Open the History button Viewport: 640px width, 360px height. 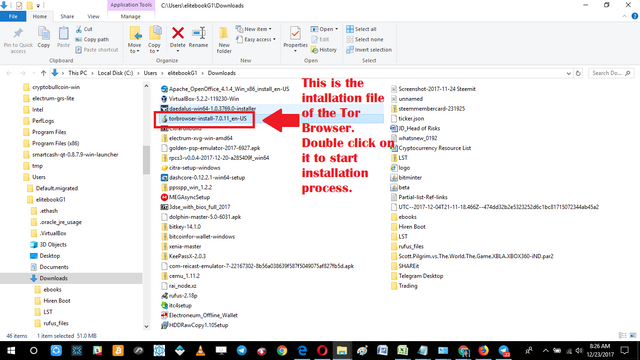pos(324,50)
